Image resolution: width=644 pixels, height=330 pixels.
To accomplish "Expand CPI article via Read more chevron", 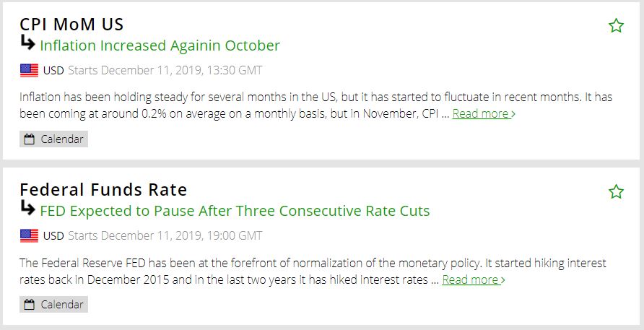I will [x=513, y=114].
